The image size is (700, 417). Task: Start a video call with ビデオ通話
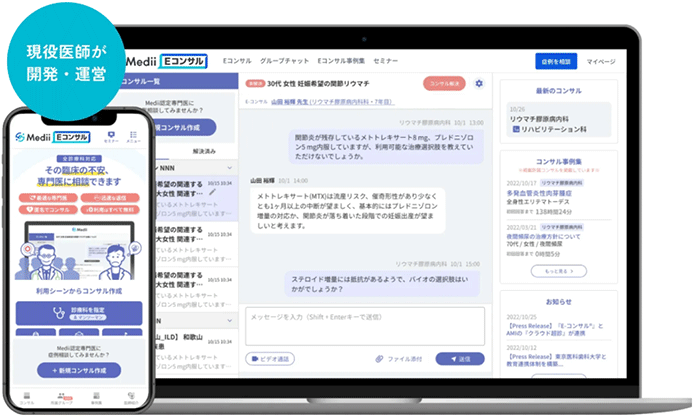(x=270, y=358)
